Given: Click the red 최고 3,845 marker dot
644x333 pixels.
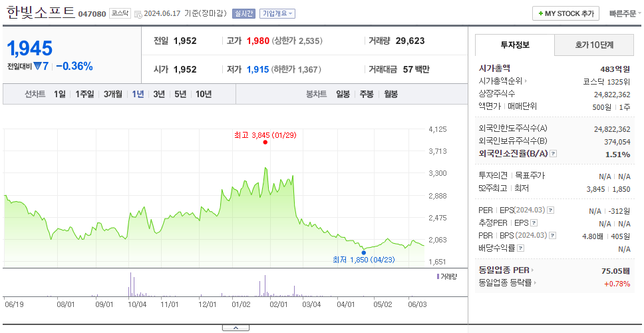Looking at the screenshot, I should (x=265, y=143).
